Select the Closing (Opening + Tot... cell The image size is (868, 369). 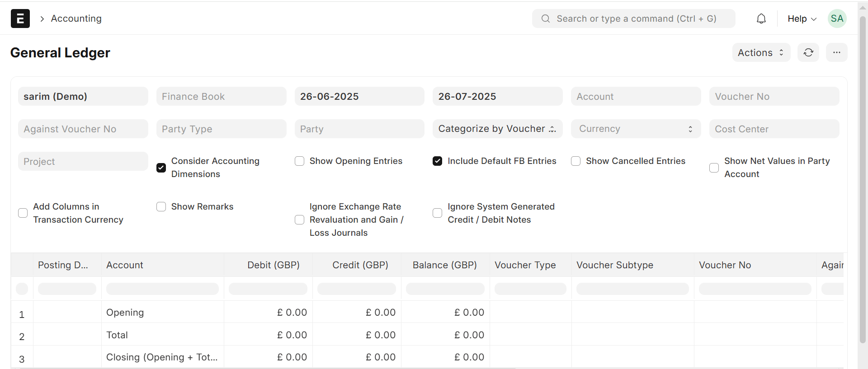(x=163, y=357)
